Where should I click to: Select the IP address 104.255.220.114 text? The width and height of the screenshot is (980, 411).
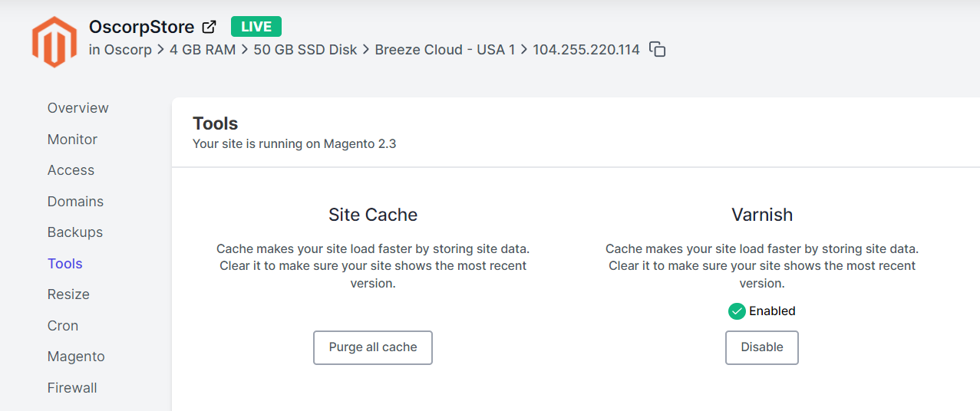coord(586,50)
